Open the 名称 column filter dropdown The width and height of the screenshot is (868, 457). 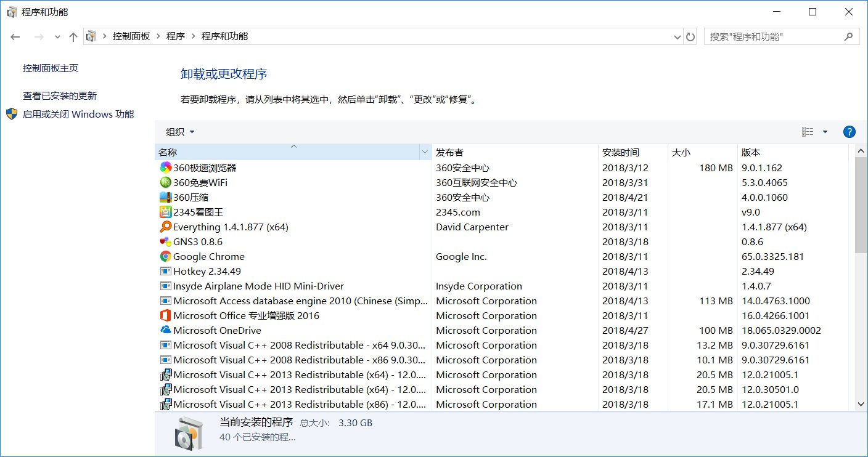pos(425,152)
